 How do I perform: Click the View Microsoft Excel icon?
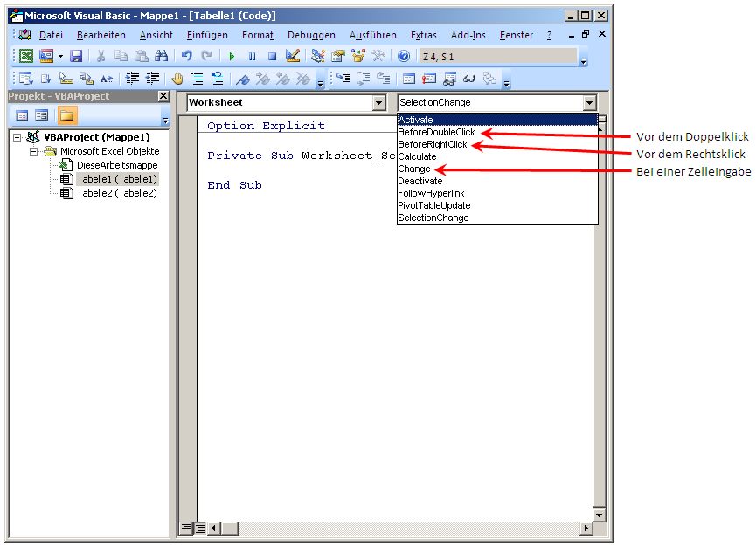point(26,56)
